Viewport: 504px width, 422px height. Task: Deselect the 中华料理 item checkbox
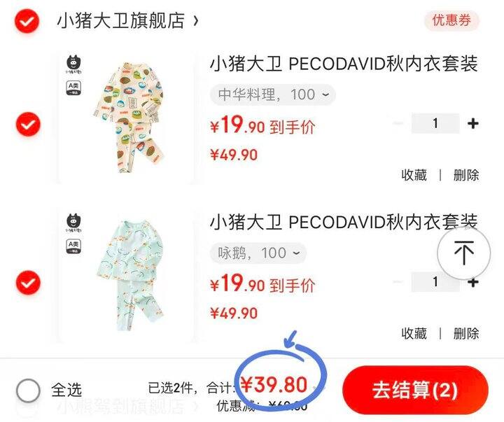click(x=28, y=124)
